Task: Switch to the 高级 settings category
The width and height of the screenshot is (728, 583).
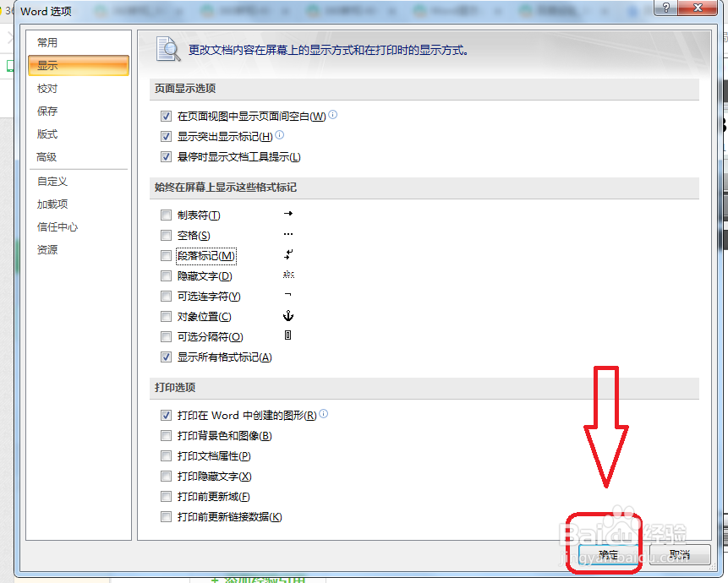Action: click(x=47, y=156)
